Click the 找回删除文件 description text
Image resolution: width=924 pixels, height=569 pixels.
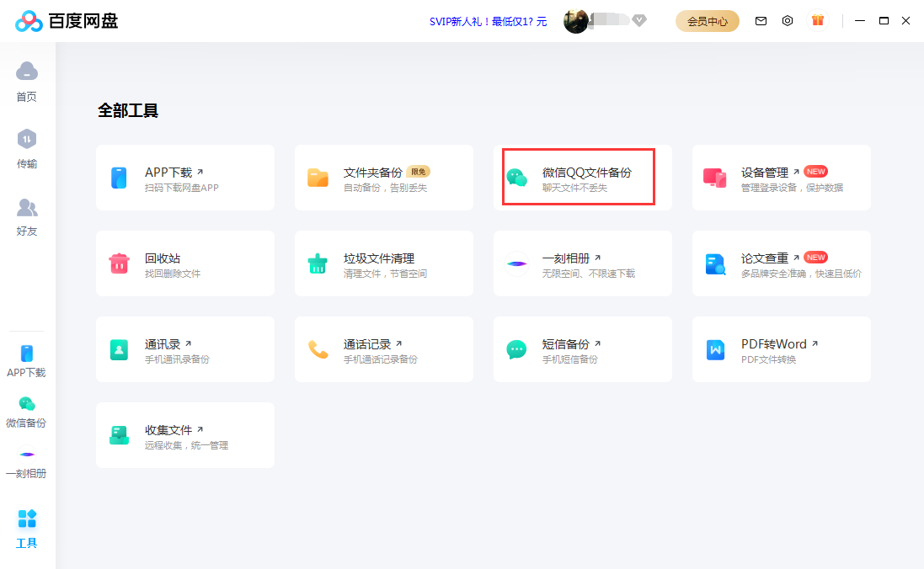173,274
